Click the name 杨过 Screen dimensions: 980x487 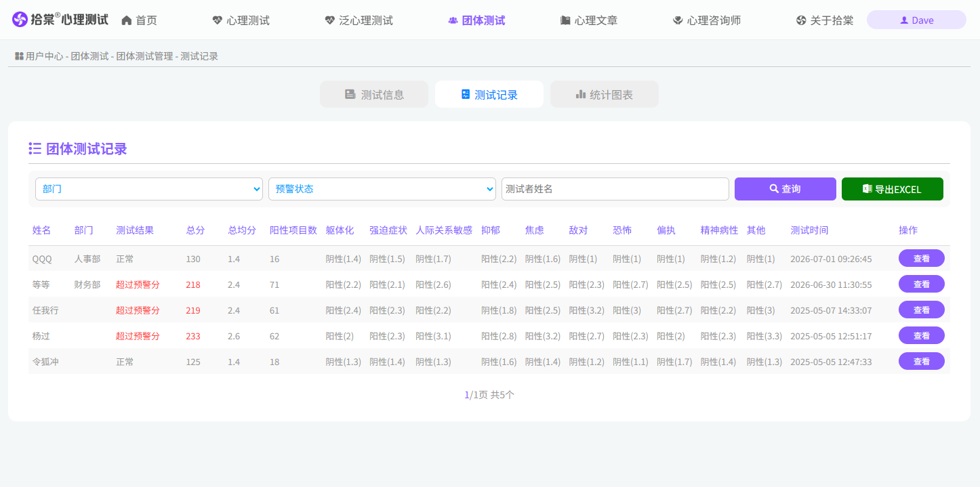[x=41, y=336]
